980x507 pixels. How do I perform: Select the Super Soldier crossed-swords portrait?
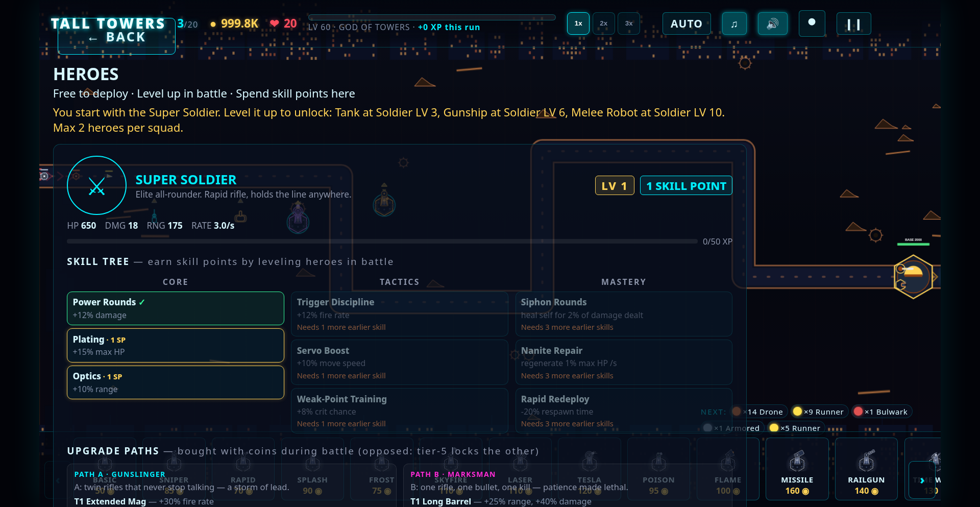96,185
